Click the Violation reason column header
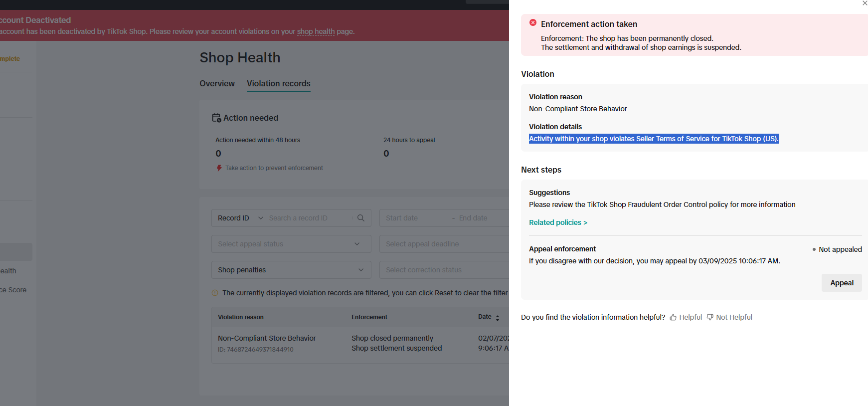Screen dimensions: 868x406 point(240,317)
